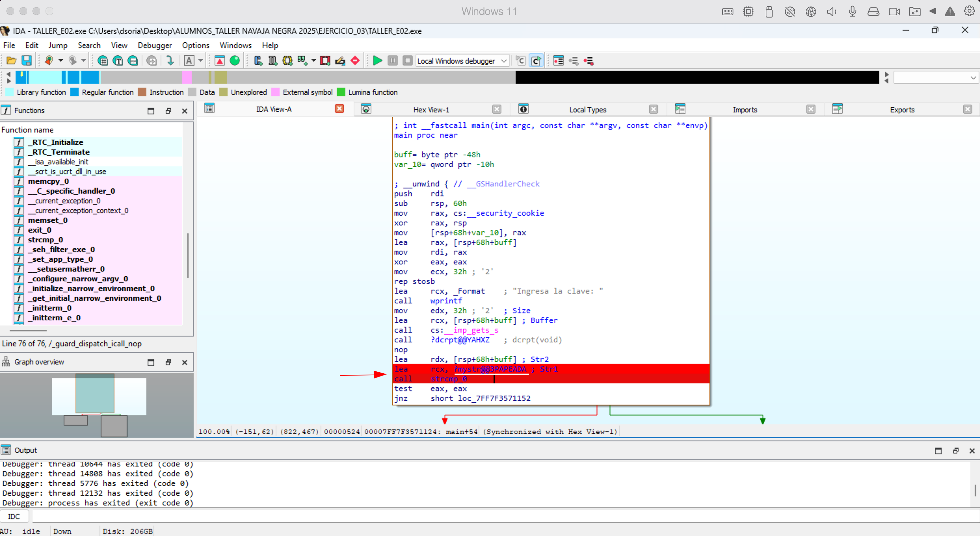This screenshot has height=536, width=980.
Task: Switch to the Imports tab
Action: [745, 110]
